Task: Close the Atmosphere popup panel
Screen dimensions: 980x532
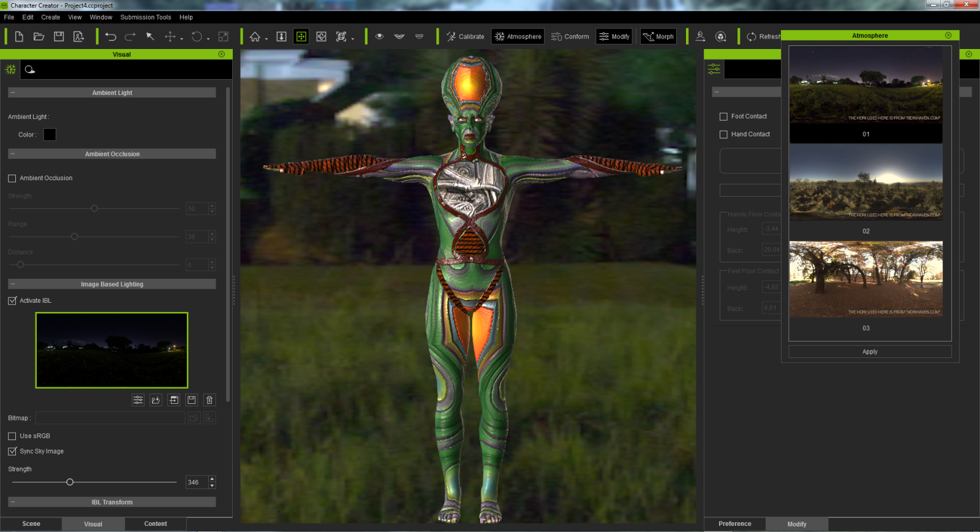Action: pos(948,36)
